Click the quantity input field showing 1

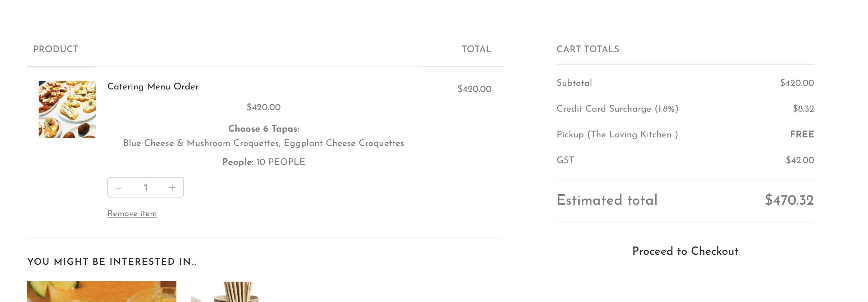tap(146, 187)
